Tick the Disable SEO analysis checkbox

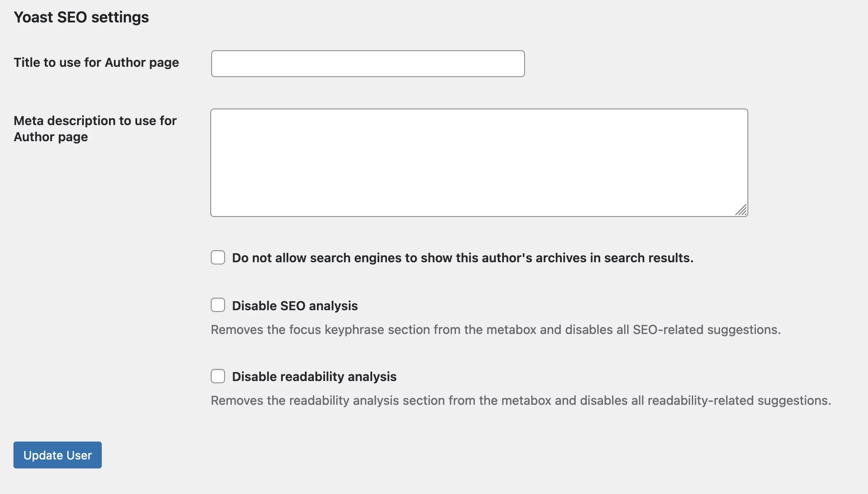[x=218, y=305]
